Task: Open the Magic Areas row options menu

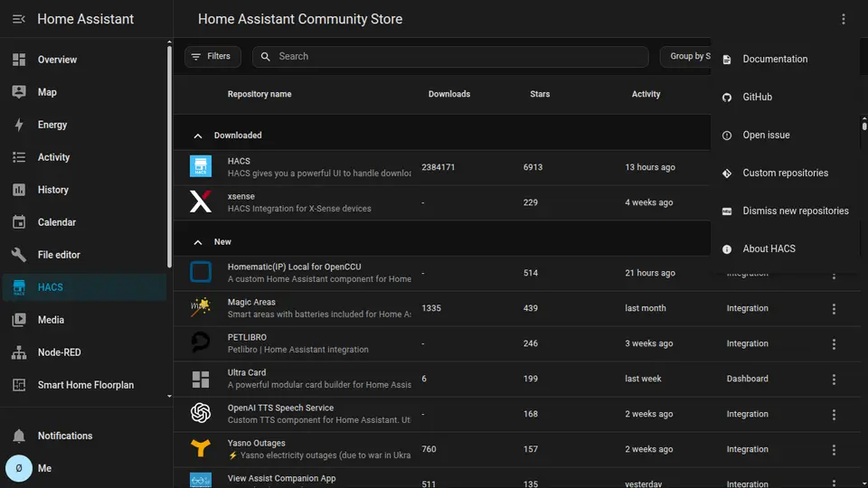Action: (x=834, y=309)
